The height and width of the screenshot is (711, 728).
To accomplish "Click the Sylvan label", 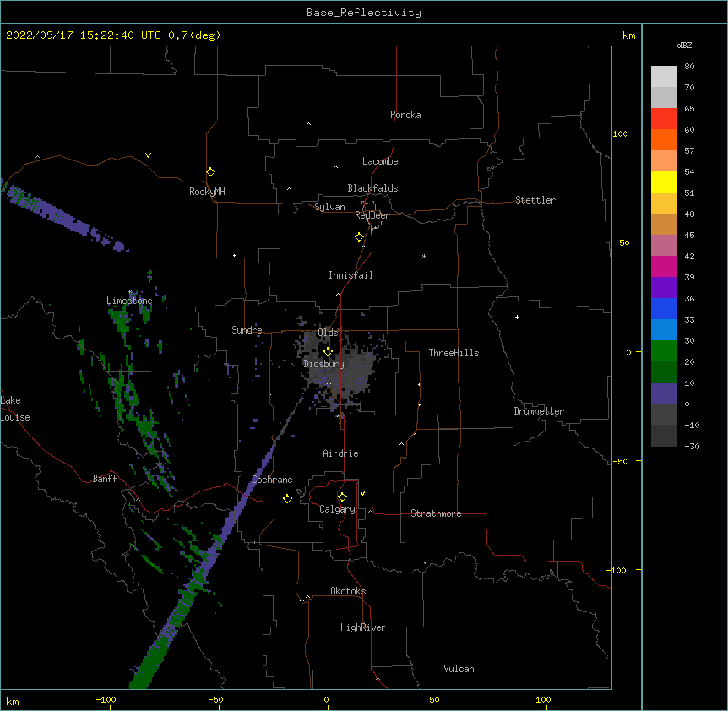I will click(x=329, y=207).
